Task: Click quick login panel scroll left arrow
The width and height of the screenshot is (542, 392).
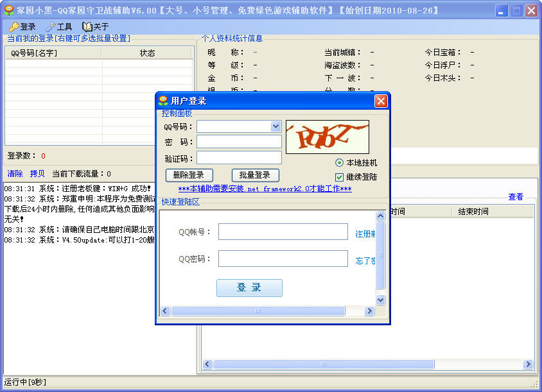Action: point(165,311)
